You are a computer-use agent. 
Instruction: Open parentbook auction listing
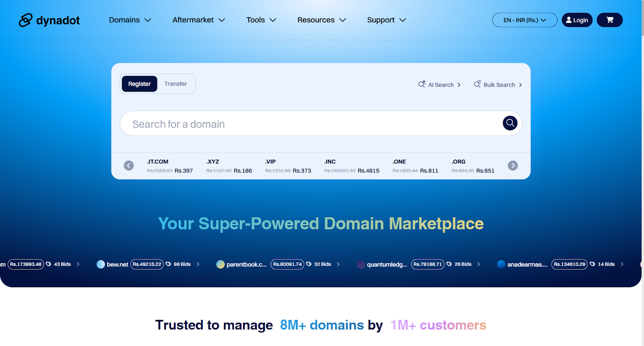(246, 264)
